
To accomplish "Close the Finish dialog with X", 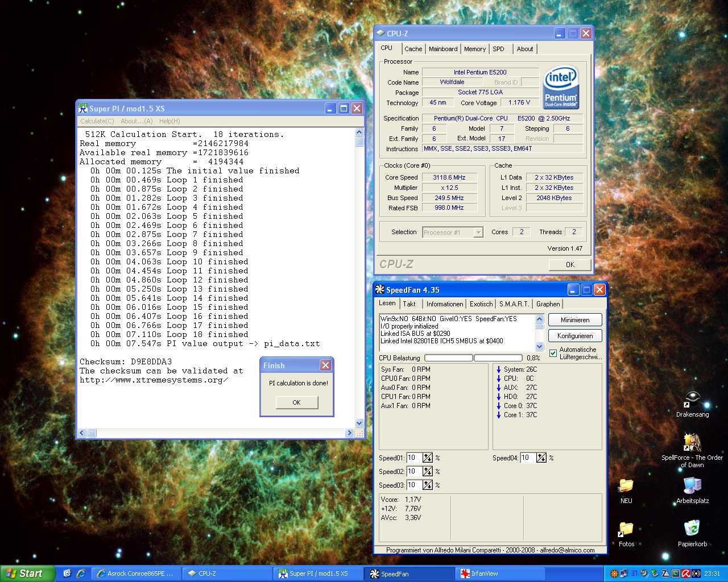I will coord(325,365).
